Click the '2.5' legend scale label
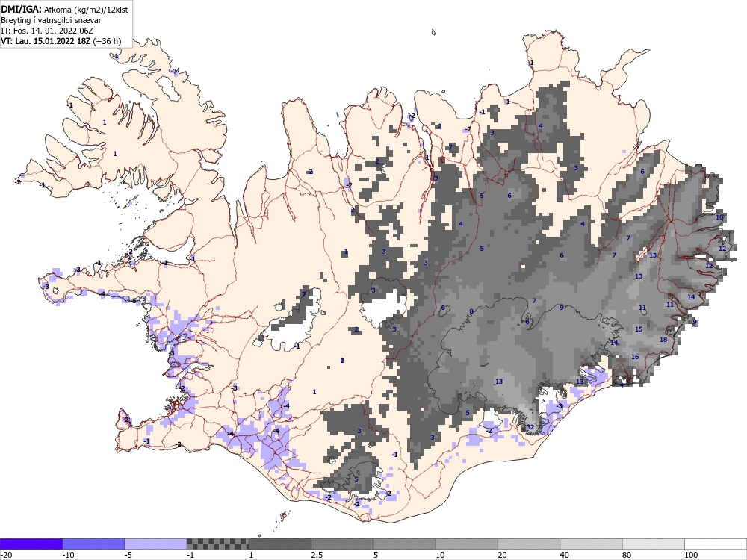Viewport: 747px width, 560px height. pyautogui.click(x=317, y=555)
